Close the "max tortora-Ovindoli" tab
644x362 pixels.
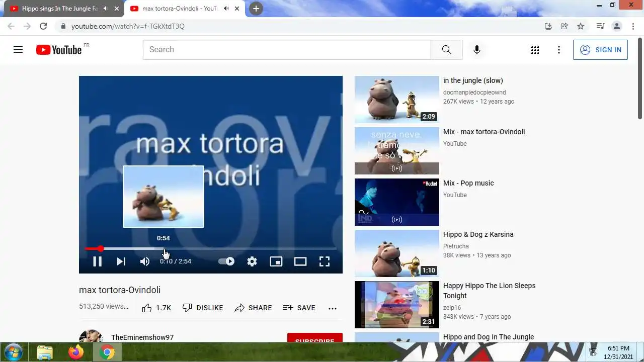coord(237,9)
